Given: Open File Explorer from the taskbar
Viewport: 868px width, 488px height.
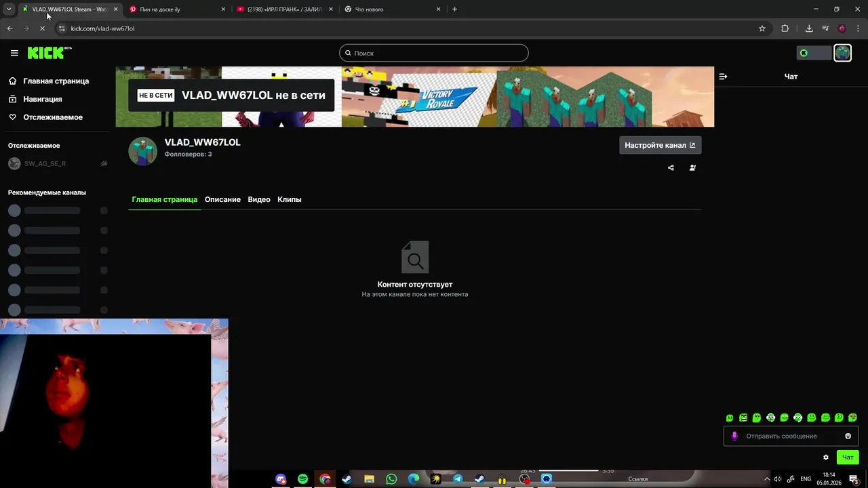Looking at the screenshot, I should [369, 479].
